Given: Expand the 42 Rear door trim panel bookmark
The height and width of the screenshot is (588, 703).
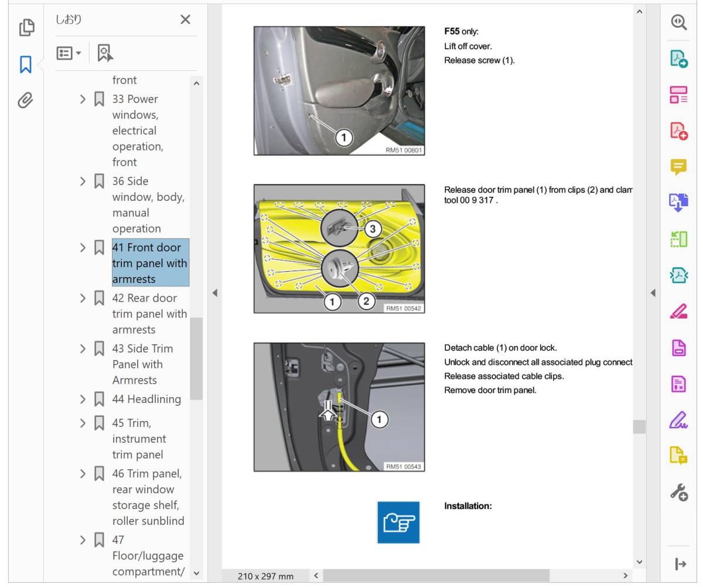Looking at the screenshot, I should point(83,298).
